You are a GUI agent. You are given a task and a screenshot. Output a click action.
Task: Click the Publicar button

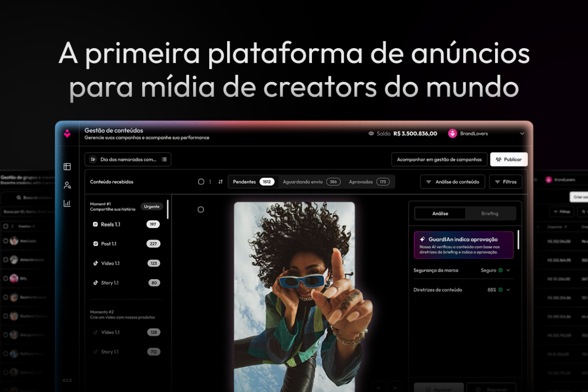point(509,159)
